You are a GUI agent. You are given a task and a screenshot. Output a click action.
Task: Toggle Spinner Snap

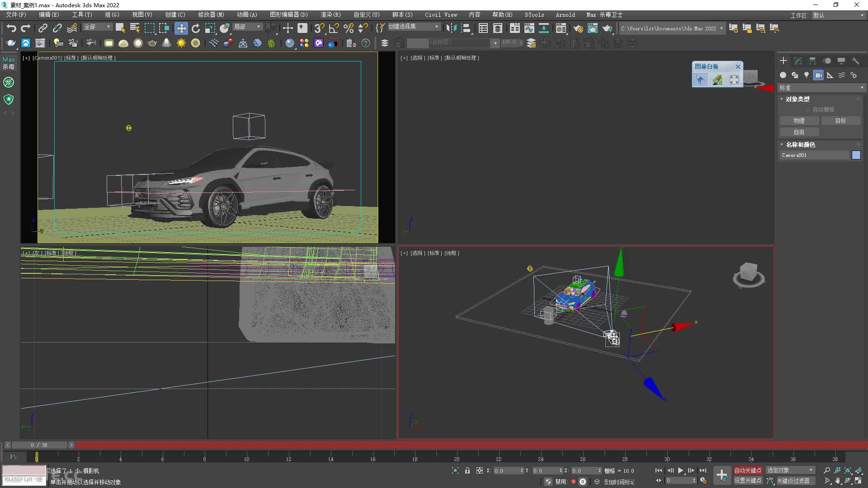pos(363,28)
